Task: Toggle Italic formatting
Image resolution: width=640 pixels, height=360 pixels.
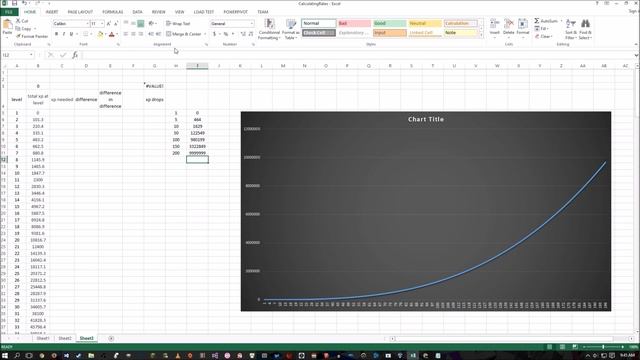Action: point(64,34)
